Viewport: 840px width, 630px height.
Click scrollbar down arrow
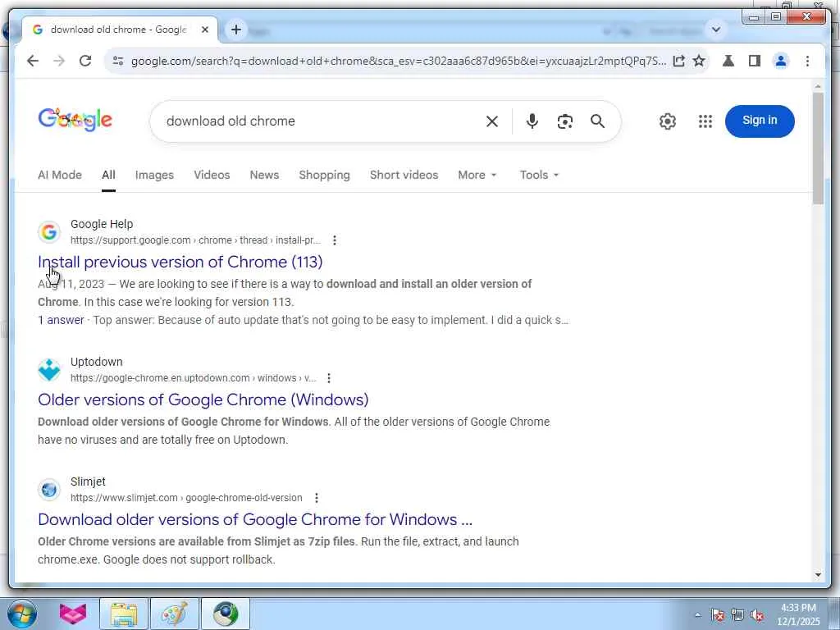point(818,575)
